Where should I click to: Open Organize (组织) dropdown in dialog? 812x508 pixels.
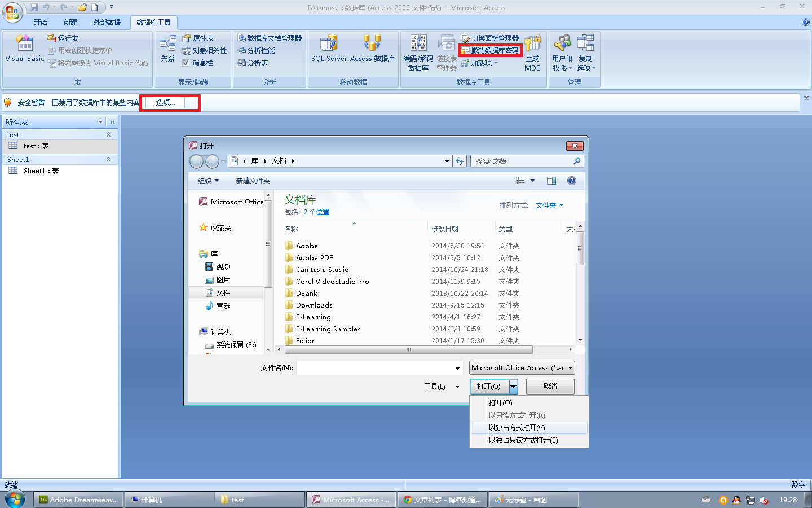coord(208,181)
